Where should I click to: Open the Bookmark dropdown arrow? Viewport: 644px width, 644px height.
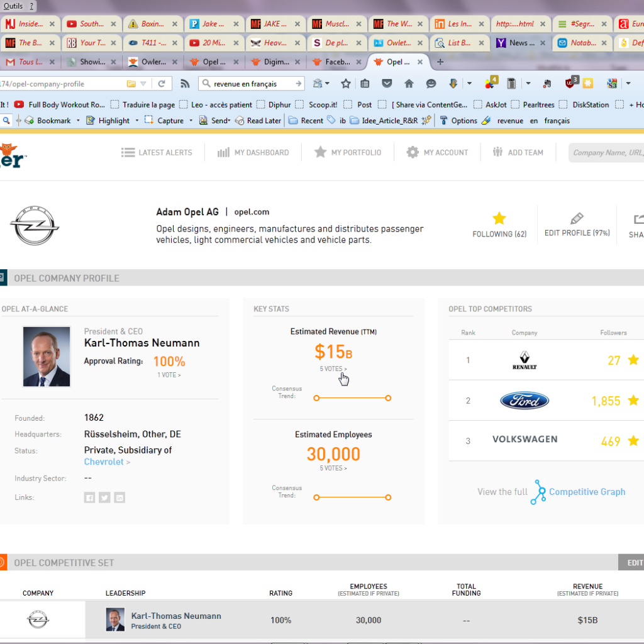coord(78,120)
